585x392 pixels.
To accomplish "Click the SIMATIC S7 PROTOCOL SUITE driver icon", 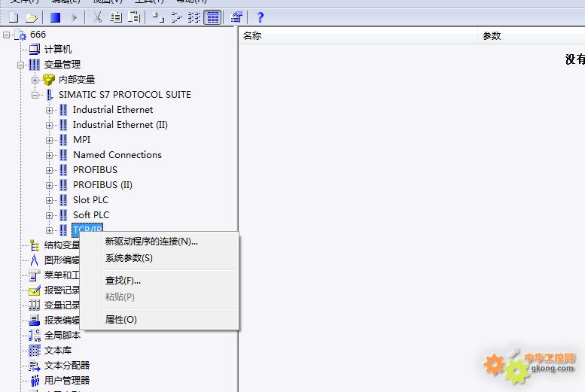I will 50,95.
